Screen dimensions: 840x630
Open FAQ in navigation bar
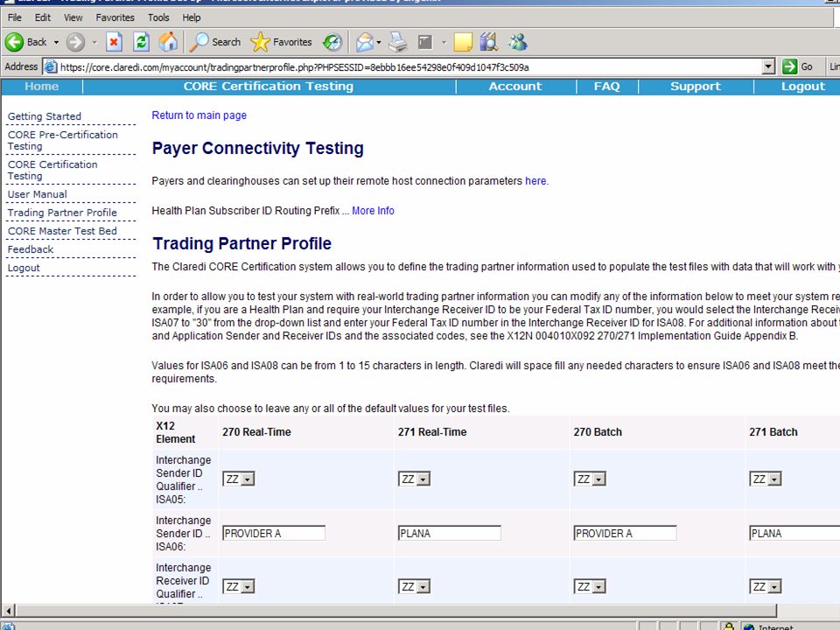point(607,87)
